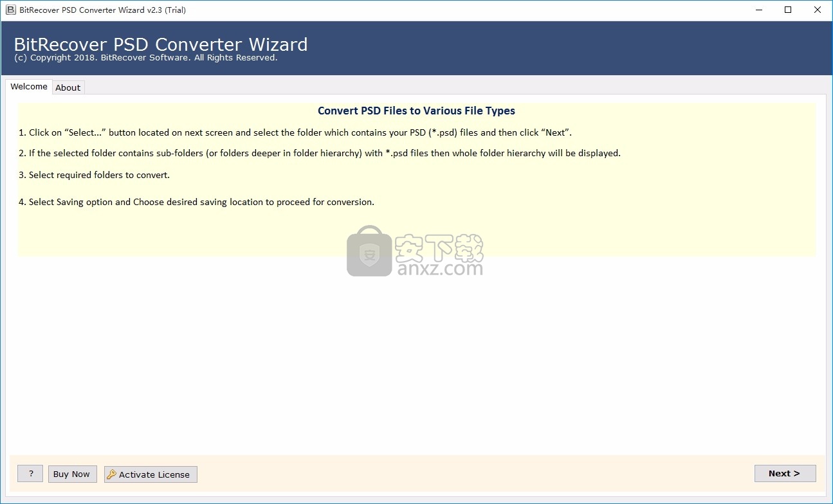Open the Activate License dialog
The width and height of the screenshot is (833, 504).
point(151,474)
